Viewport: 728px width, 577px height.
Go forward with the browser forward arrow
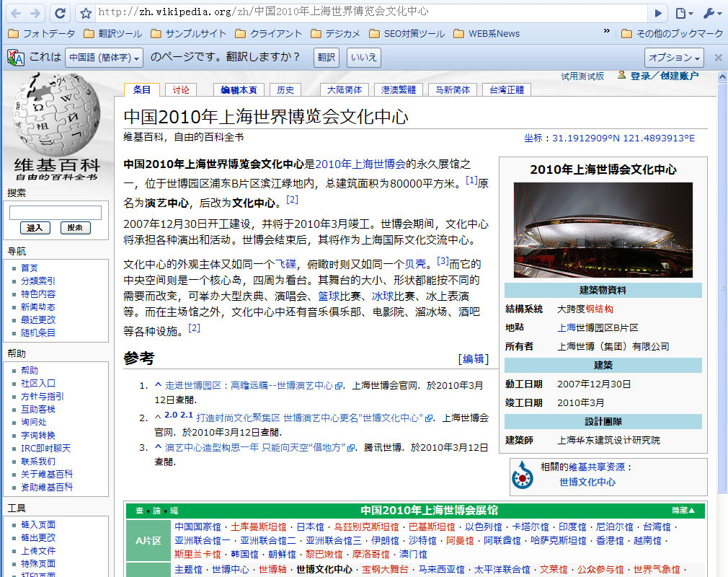tap(35, 13)
